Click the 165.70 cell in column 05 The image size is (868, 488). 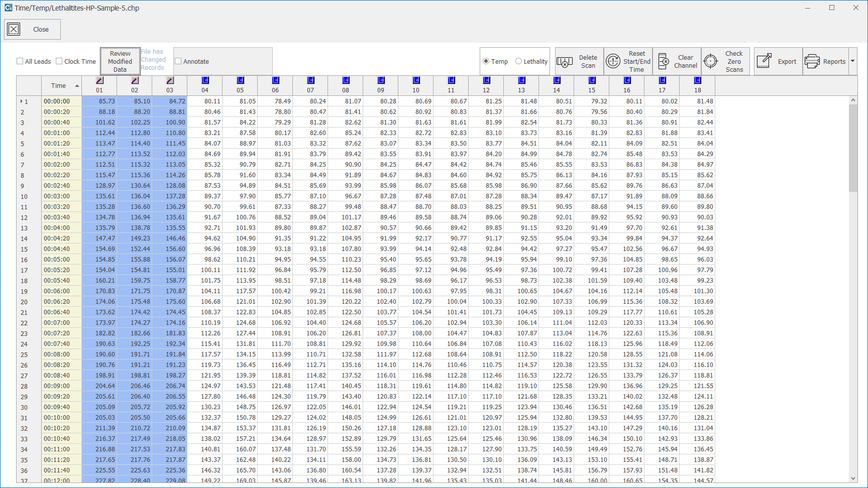pyautogui.click(x=240, y=470)
